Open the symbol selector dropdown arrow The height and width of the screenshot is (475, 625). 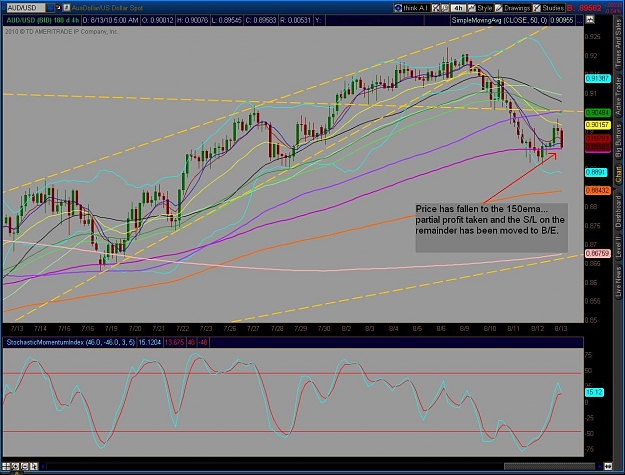point(50,8)
